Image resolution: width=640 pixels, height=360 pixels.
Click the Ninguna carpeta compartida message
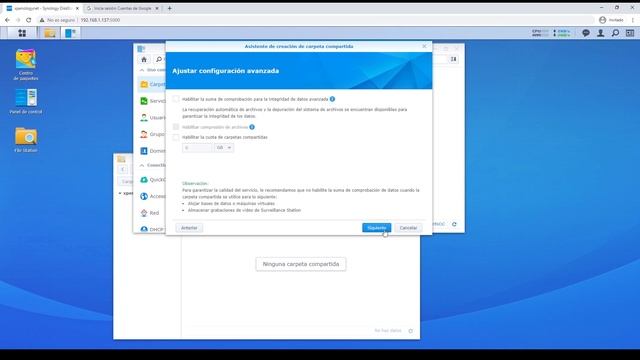point(301,264)
